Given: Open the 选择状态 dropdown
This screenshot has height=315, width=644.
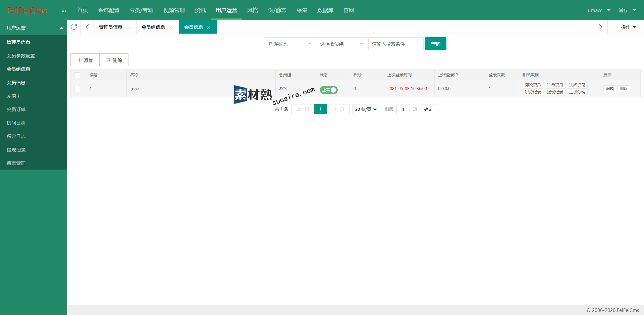Looking at the screenshot, I should (290, 44).
